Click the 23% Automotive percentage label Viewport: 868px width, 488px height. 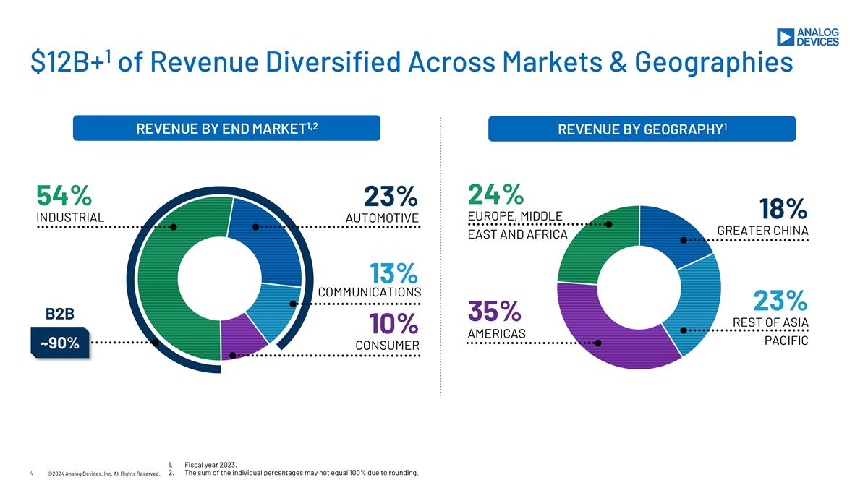coord(391,197)
